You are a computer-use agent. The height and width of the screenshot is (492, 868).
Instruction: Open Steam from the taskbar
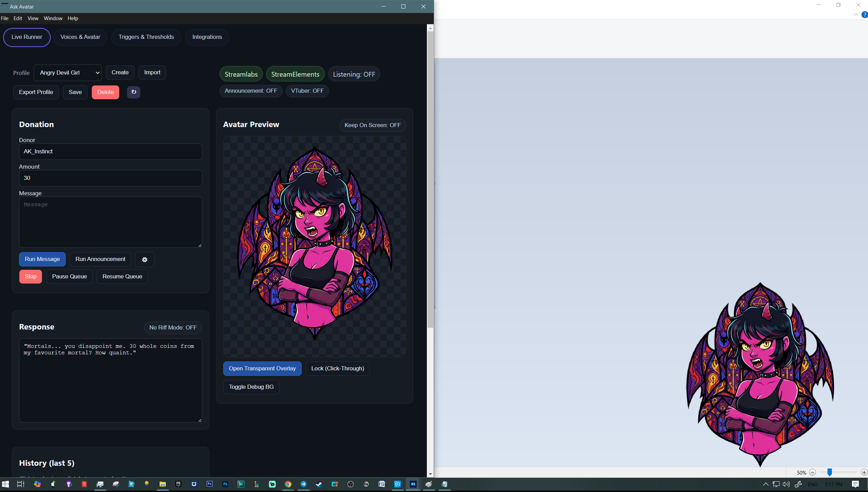[319, 484]
